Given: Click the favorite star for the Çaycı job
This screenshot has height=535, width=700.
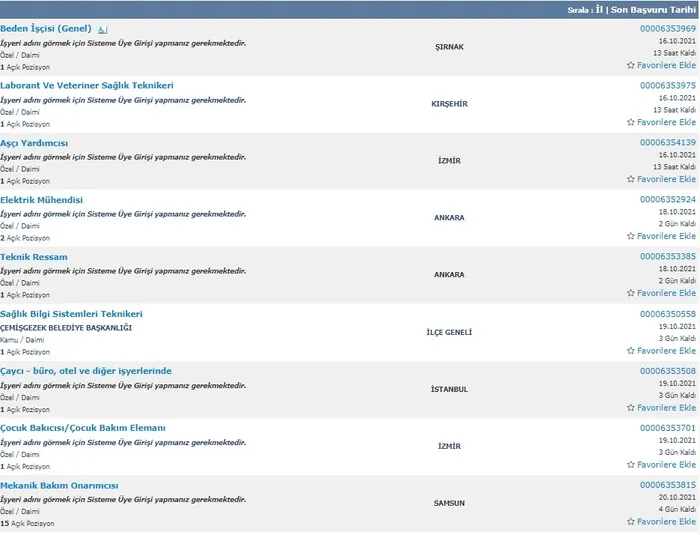Looking at the screenshot, I should 630,408.
